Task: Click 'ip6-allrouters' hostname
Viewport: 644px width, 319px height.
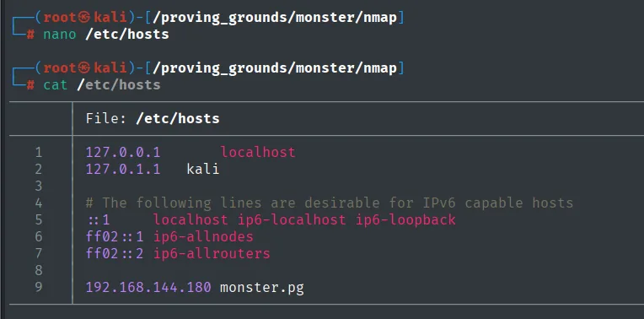Action: [212, 253]
